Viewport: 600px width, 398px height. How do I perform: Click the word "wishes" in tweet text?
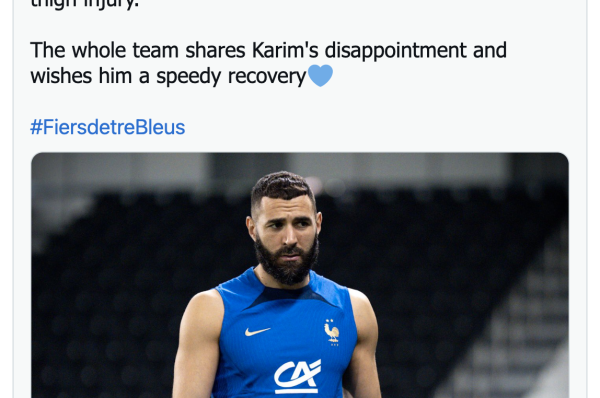tap(61, 76)
